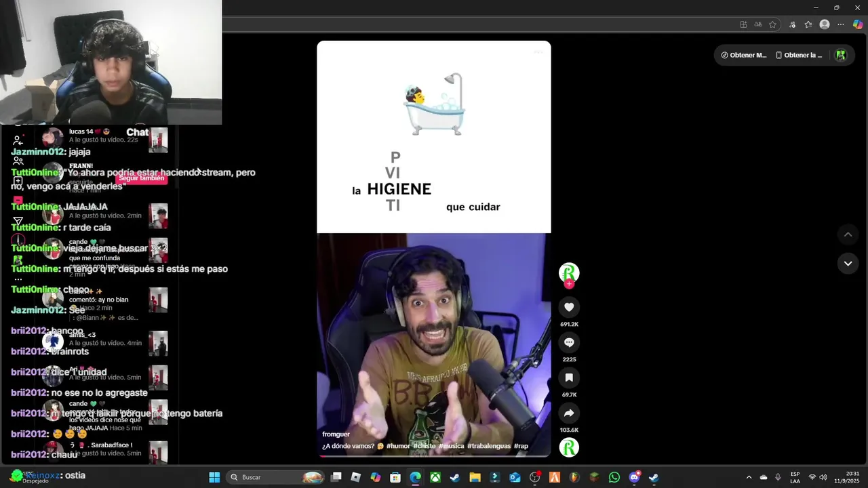Open WhatsApp from the taskbar
This screenshot has height=488, width=868.
[x=614, y=477]
